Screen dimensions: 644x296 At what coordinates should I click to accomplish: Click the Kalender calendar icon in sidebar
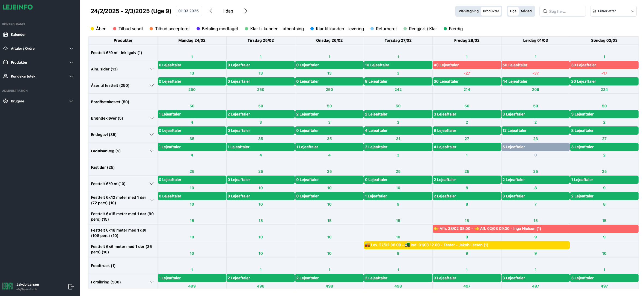5,34
